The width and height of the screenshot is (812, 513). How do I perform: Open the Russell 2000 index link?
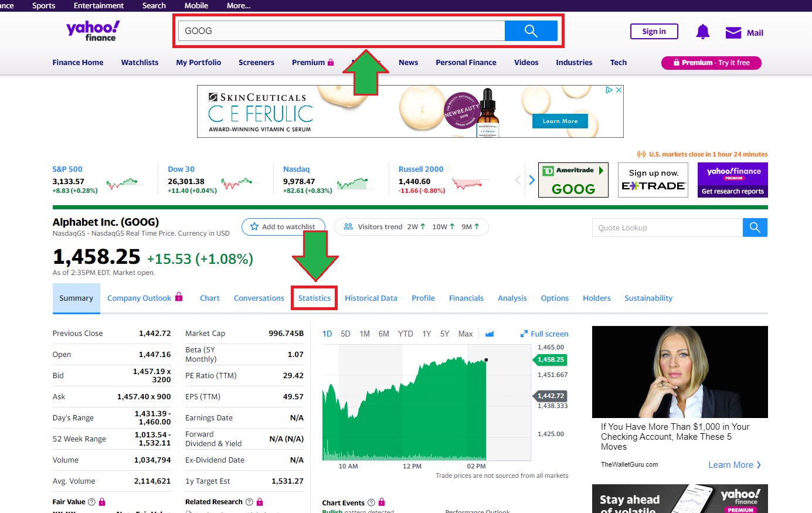[x=421, y=169]
